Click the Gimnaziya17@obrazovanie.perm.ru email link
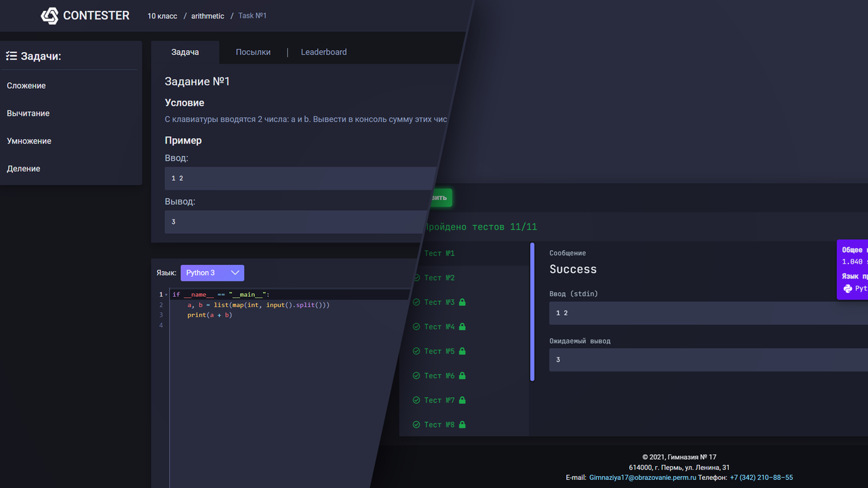Image resolution: width=868 pixels, height=488 pixels. pos(643,478)
